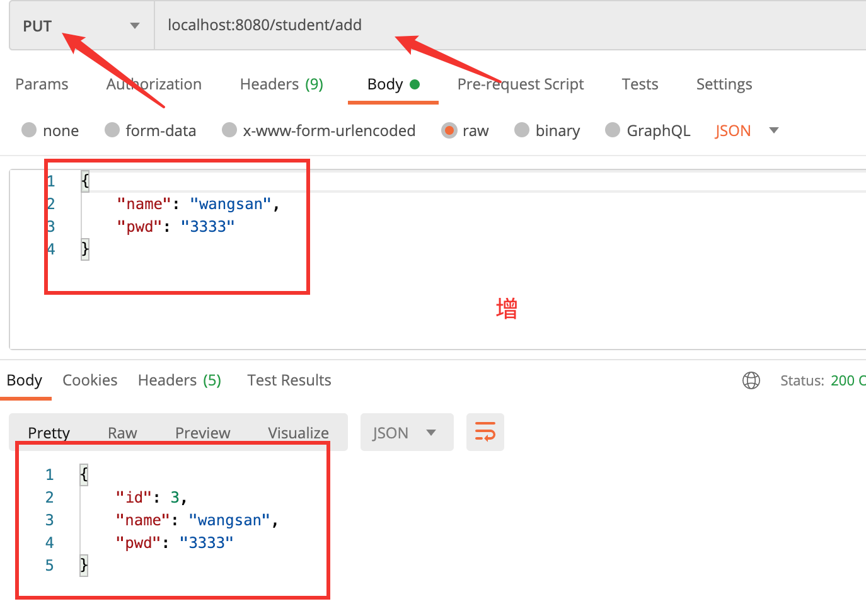Open the request Settings tab
The width and height of the screenshot is (866, 616).
click(724, 84)
